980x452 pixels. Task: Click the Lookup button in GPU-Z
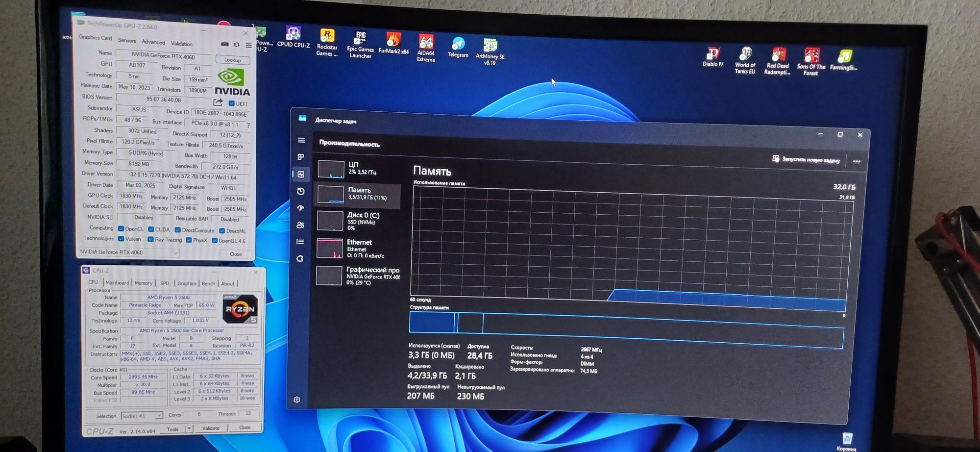pos(233,60)
